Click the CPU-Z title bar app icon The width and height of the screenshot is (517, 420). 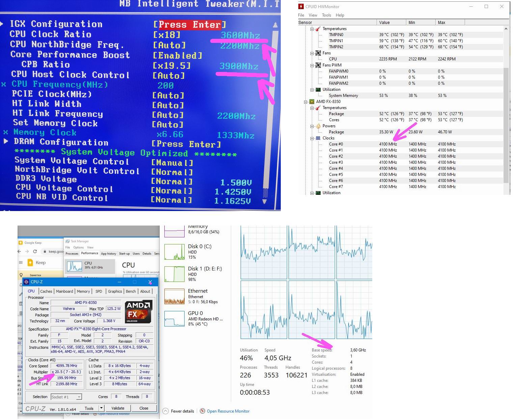pos(27,282)
